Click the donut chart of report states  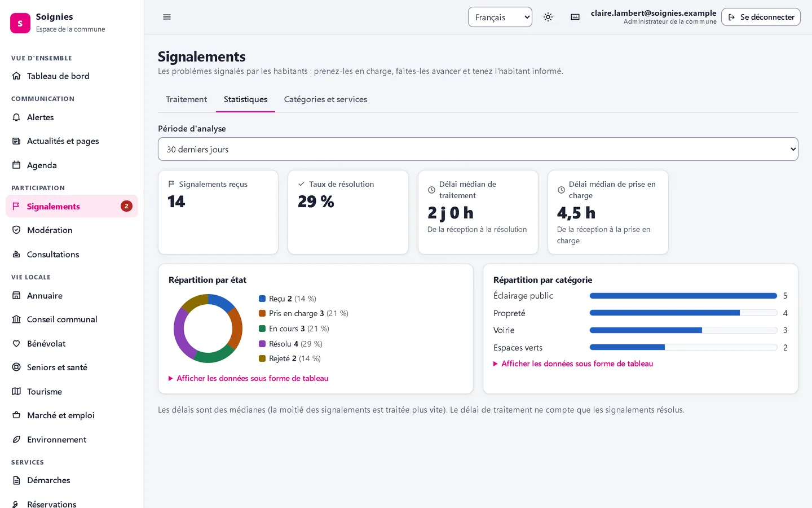point(208,329)
